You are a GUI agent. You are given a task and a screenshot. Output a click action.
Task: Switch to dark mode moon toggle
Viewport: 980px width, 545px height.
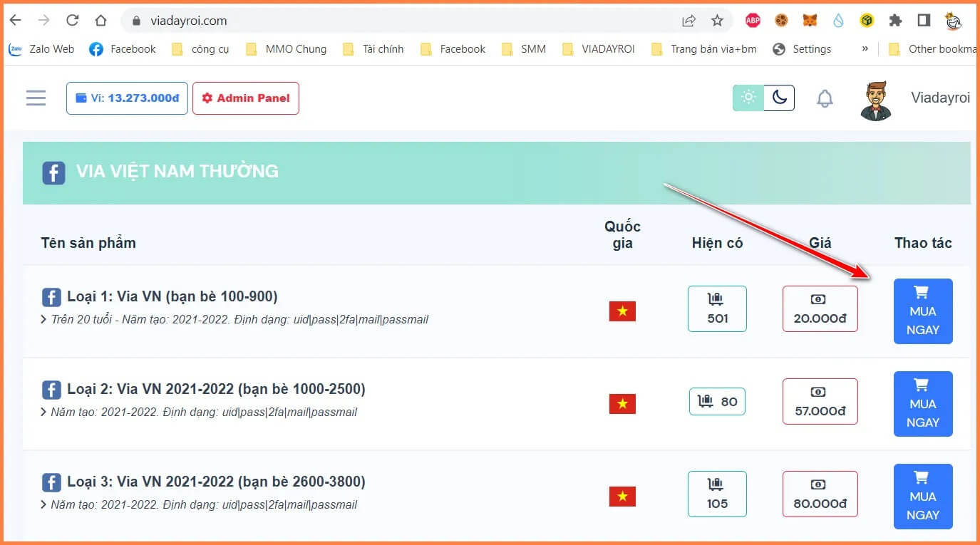pos(779,98)
